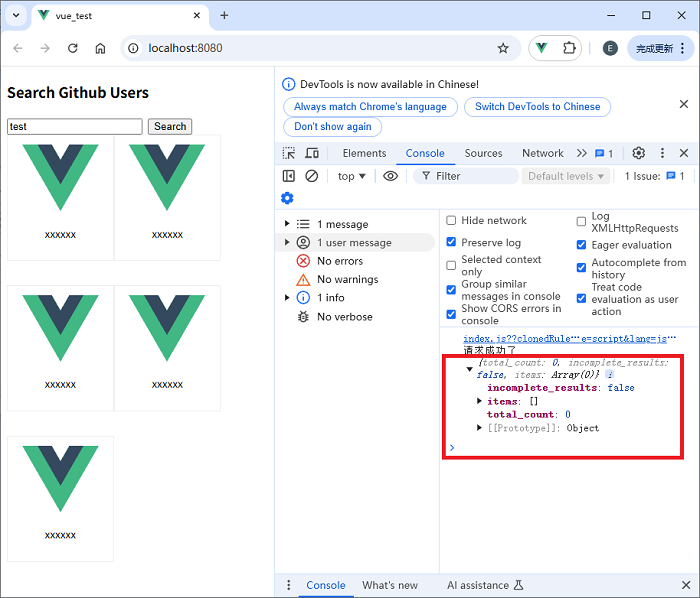Open the browser extensions puzzle icon
700x598 pixels.
pos(569,48)
